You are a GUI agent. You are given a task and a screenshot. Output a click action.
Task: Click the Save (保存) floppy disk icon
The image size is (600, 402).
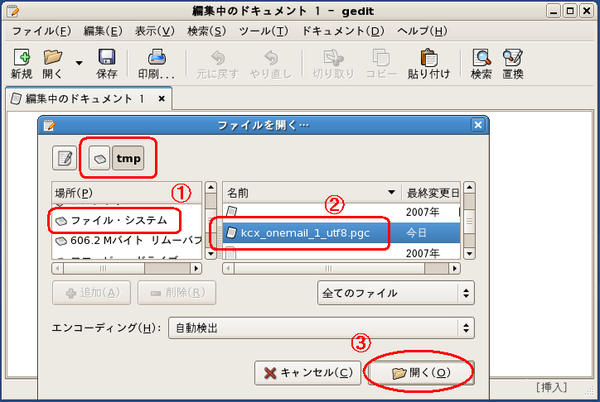point(106,57)
